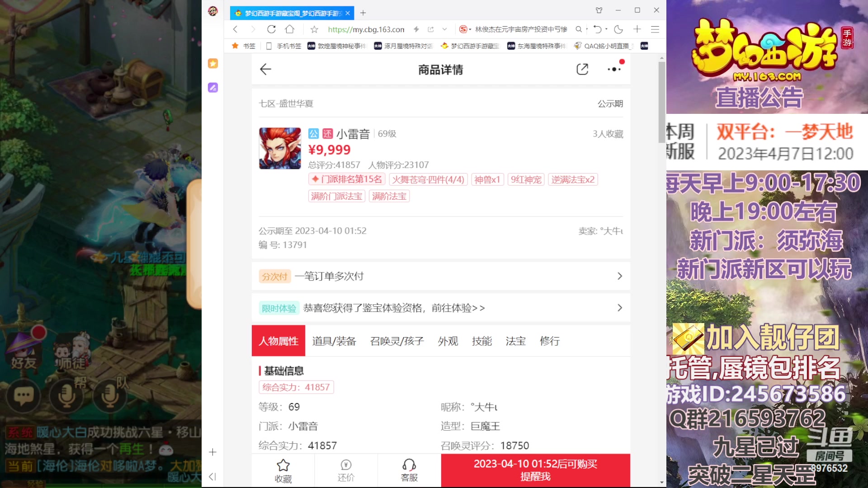The image size is (868, 488).
Task: Click the 师徒 mentor icon in game
Action: pyautogui.click(x=71, y=351)
